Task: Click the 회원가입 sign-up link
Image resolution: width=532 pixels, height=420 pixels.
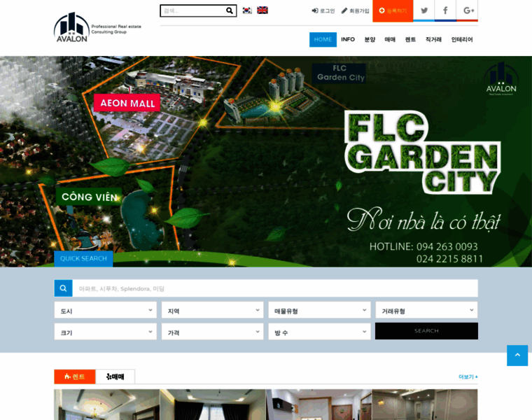Action: 355,11
